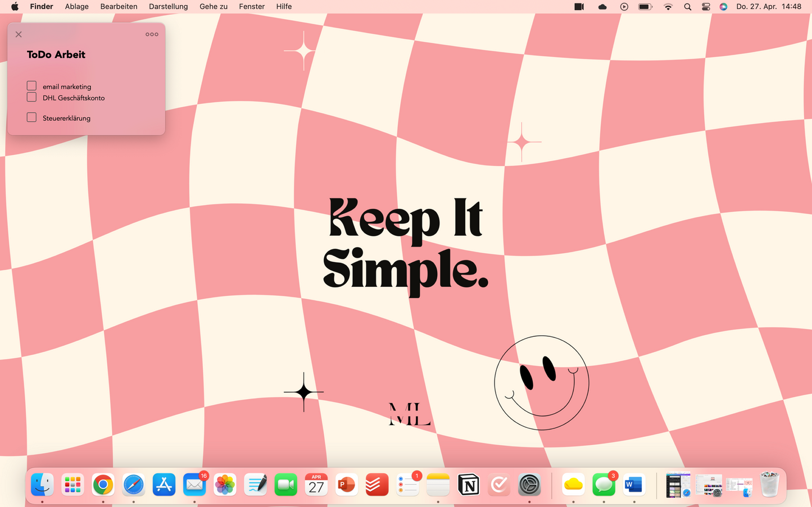Image resolution: width=812 pixels, height=507 pixels.
Task: Open Messages with badge 3
Action: pyautogui.click(x=604, y=485)
